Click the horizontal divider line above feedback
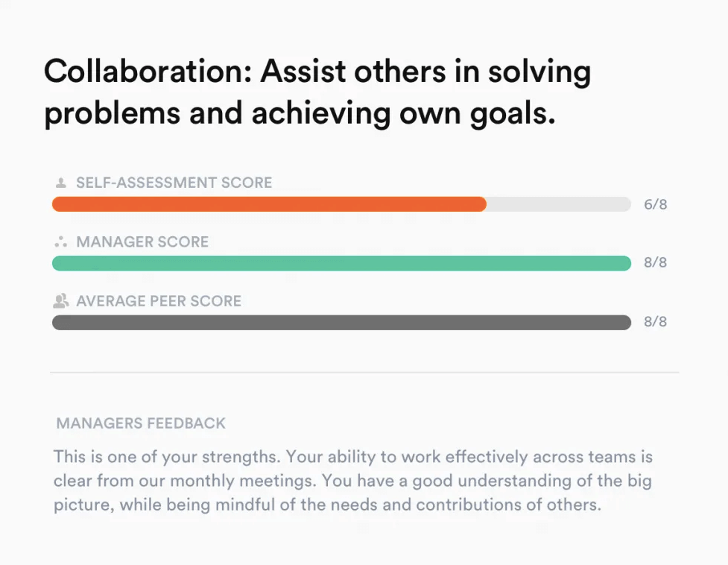 click(x=364, y=372)
